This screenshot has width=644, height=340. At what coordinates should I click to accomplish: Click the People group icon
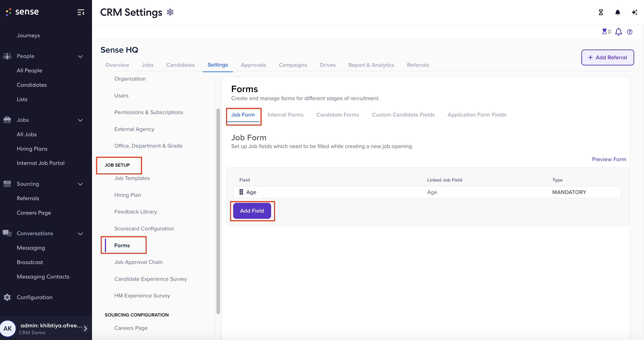point(7,56)
